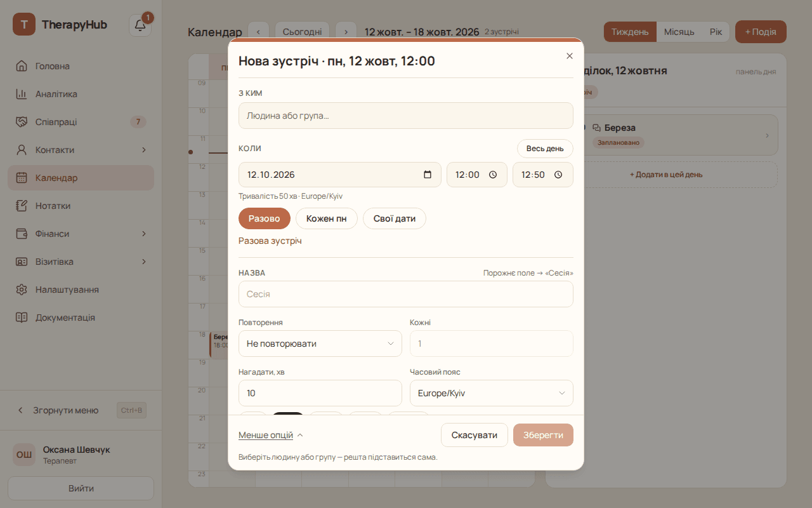This screenshot has width=812, height=508.
Task: Click the clock icon in 12:50 field
Action: [558, 175]
